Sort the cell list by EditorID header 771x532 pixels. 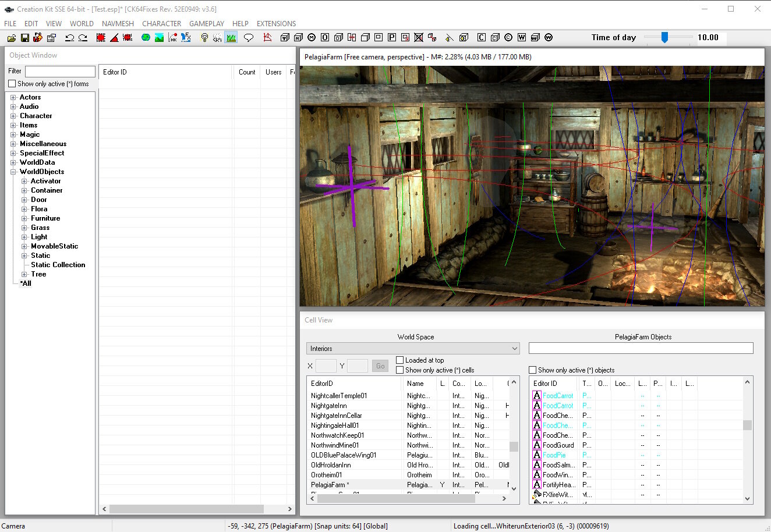tap(355, 384)
